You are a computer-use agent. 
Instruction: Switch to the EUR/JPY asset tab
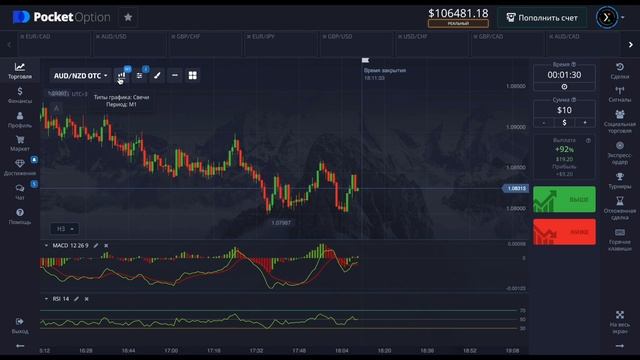(281, 44)
